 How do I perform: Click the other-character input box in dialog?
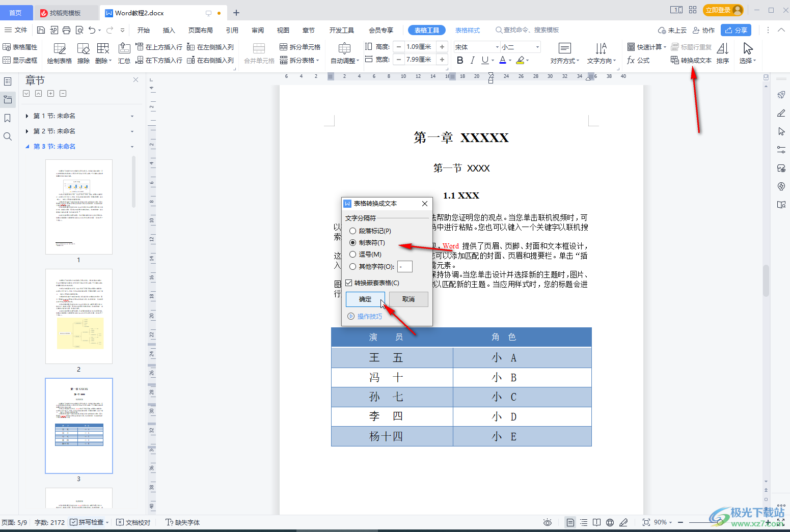coord(405,267)
